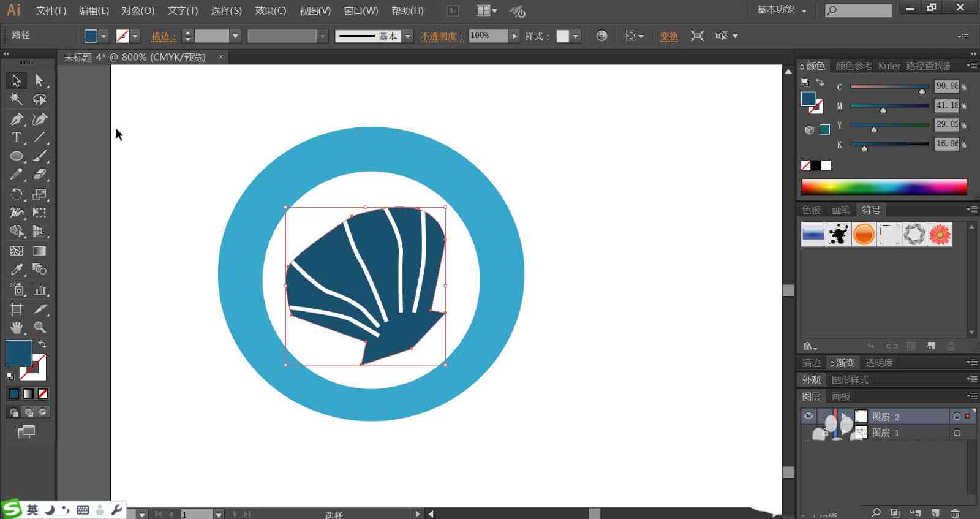Open the stroke color dropdown
980x519 pixels.
[135, 36]
